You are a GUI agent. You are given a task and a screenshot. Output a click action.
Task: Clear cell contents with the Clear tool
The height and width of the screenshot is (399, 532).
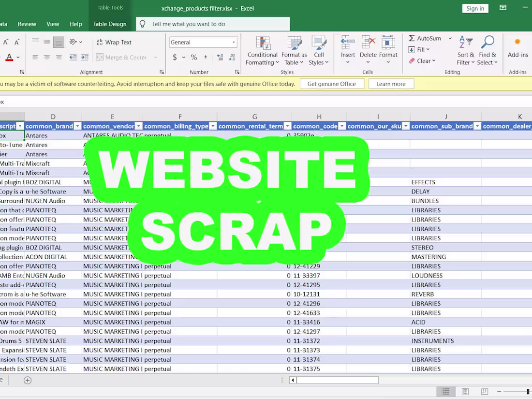(422, 61)
